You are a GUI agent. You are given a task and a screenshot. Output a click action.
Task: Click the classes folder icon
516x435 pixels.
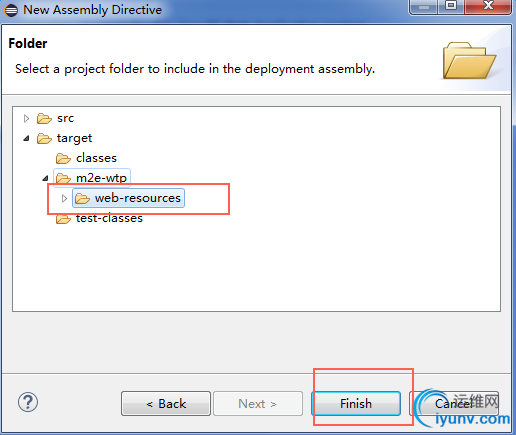pos(63,158)
